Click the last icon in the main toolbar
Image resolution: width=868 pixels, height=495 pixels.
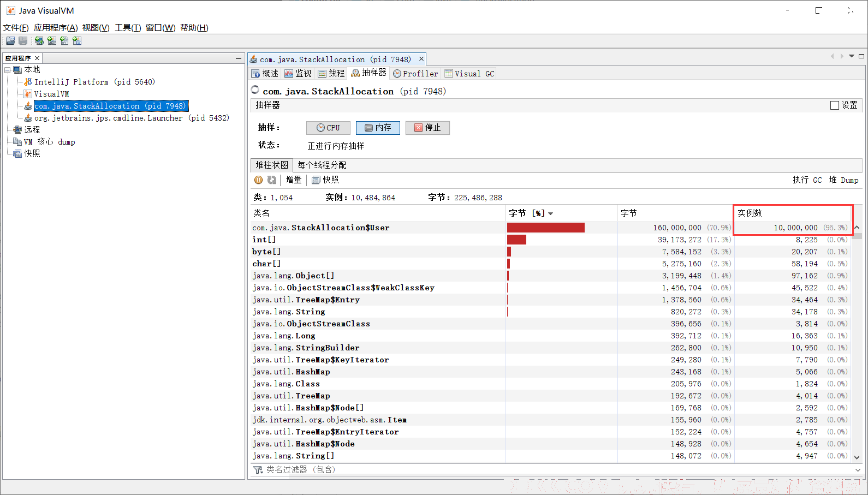(x=77, y=41)
